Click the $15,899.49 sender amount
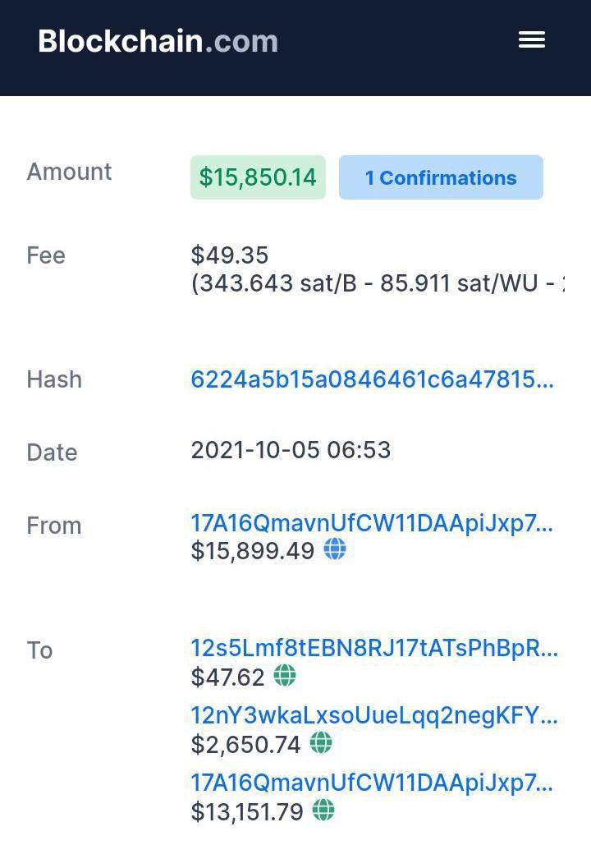The width and height of the screenshot is (591, 868). 253,551
